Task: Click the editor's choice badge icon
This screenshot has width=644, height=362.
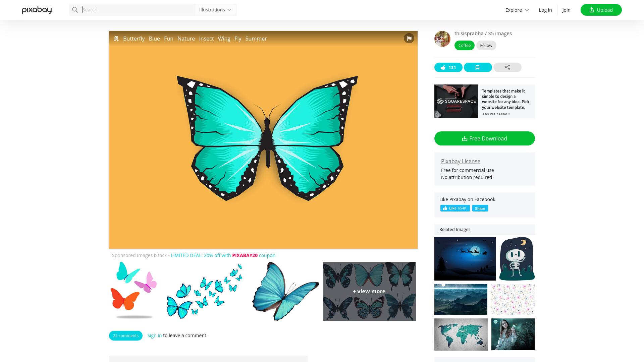Action: tap(116, 39)
